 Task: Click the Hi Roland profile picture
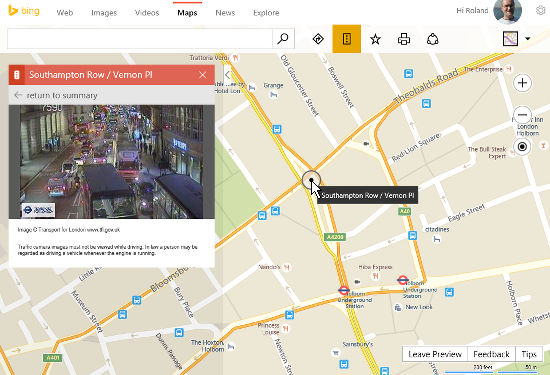point(507,11)
